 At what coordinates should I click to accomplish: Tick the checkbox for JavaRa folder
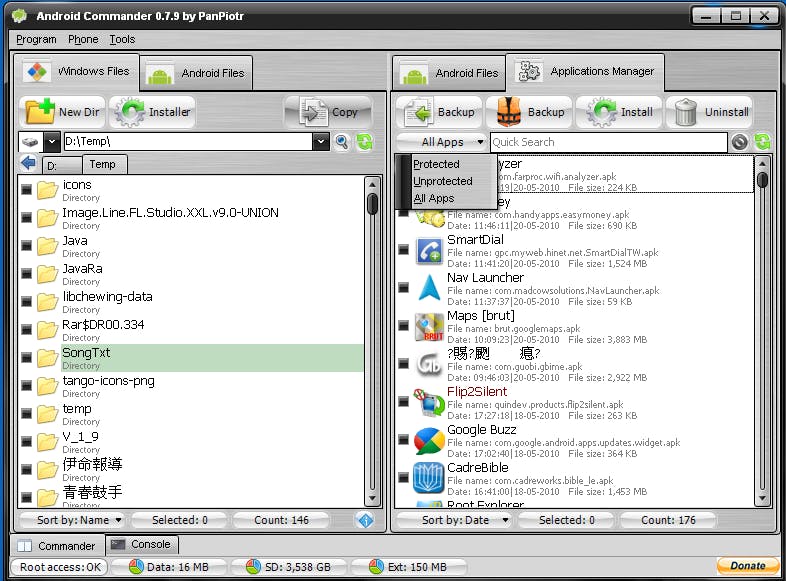(x=27, y=273)
